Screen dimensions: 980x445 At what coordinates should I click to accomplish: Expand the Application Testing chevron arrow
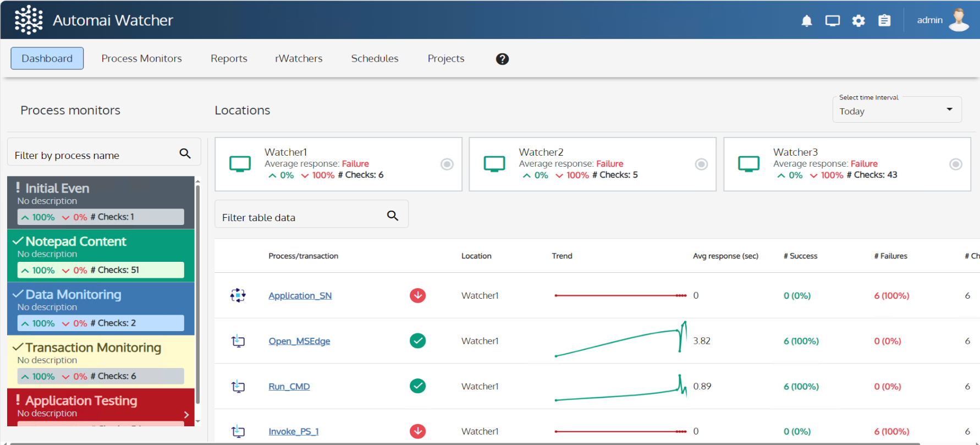coord(186,415)
